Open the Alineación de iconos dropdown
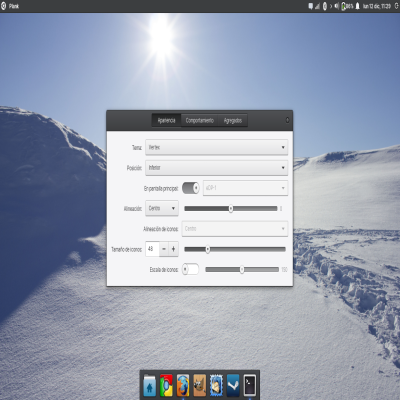This screenshot has width=400, height=400. point(235,229)
